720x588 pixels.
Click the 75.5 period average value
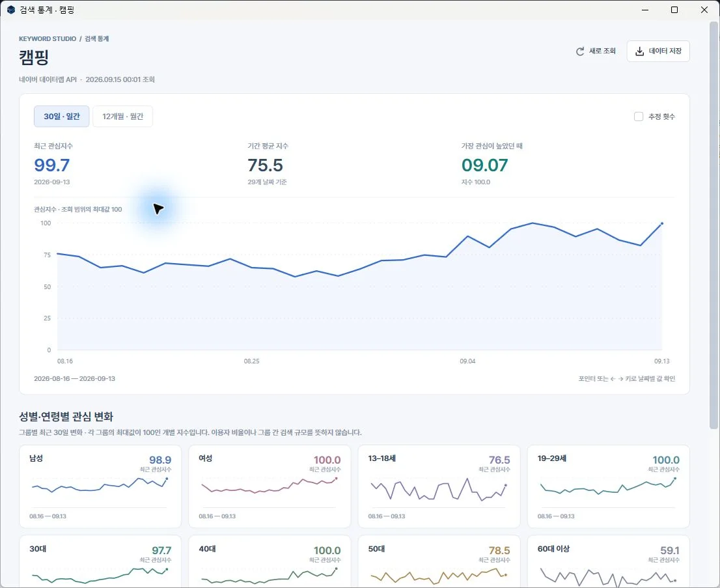tap(266, 165)
